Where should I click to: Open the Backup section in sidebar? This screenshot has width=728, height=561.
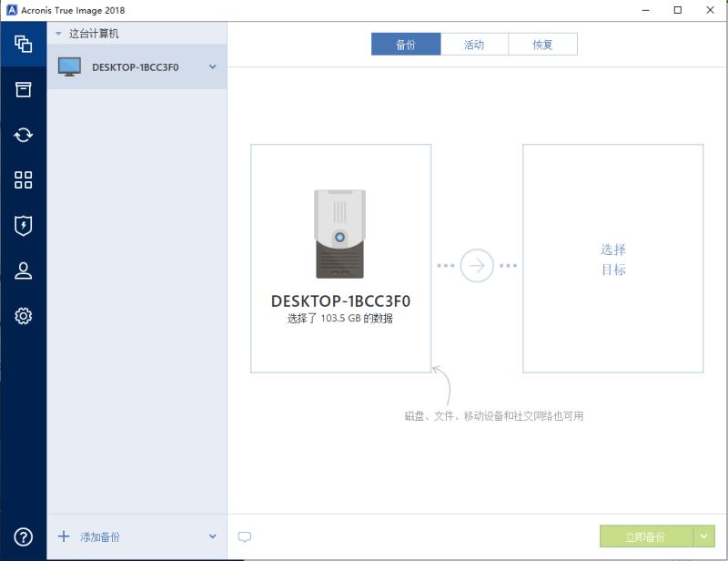coord(24,44)
